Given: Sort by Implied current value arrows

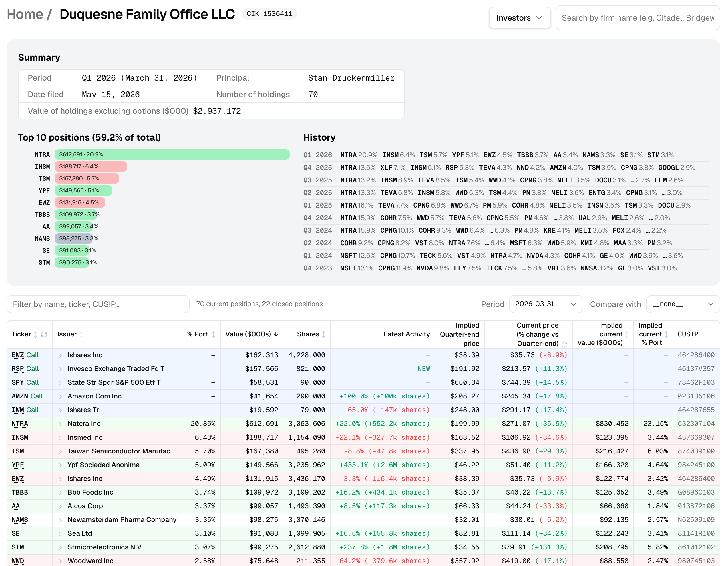Looking at the screenshot, I should 627,334.
